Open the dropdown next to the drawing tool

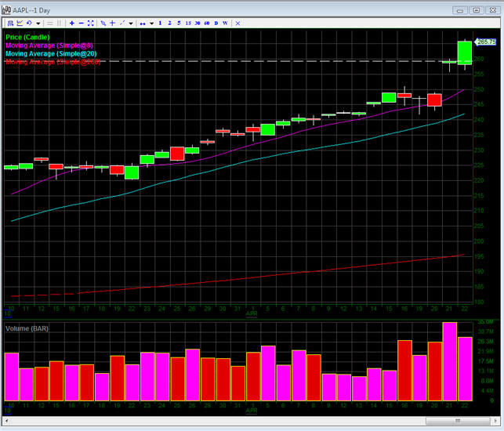coord(131,24)
